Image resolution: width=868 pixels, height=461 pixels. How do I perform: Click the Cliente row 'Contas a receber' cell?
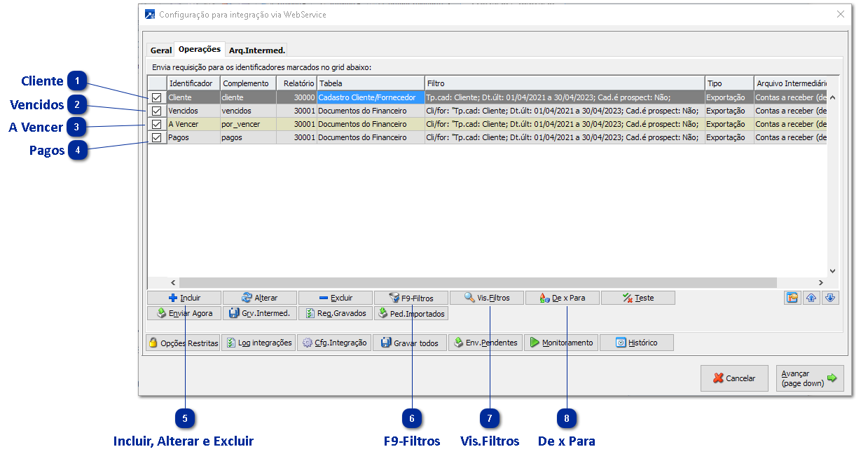[x=791, y=97]
